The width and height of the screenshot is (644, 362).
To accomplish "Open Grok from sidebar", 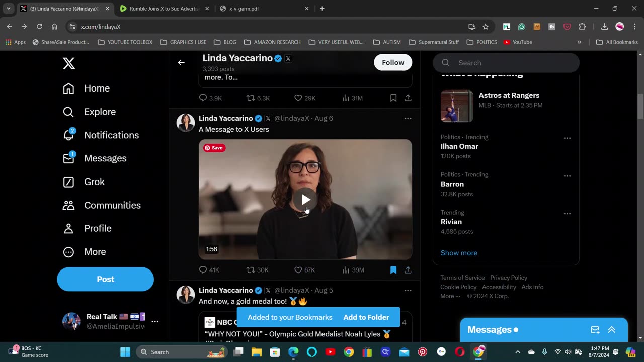I will point(84,182).
